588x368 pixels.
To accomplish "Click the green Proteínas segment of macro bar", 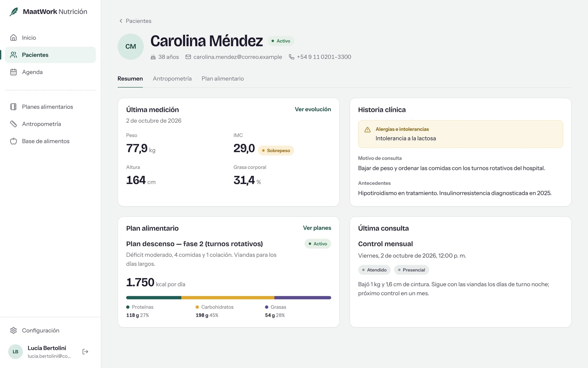I will [x=154, y=298].
